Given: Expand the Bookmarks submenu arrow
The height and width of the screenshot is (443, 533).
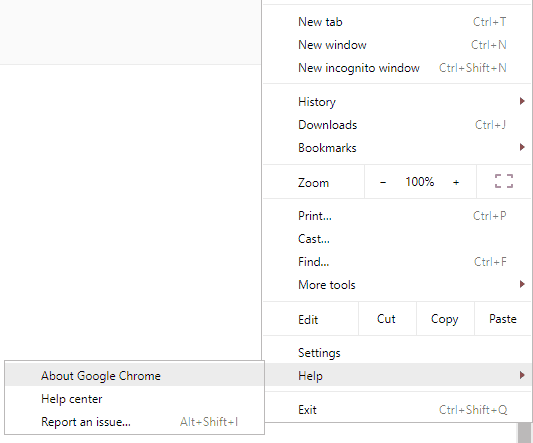Looking at the screenshot, I should pyautogui.click(x=522, y=147).
